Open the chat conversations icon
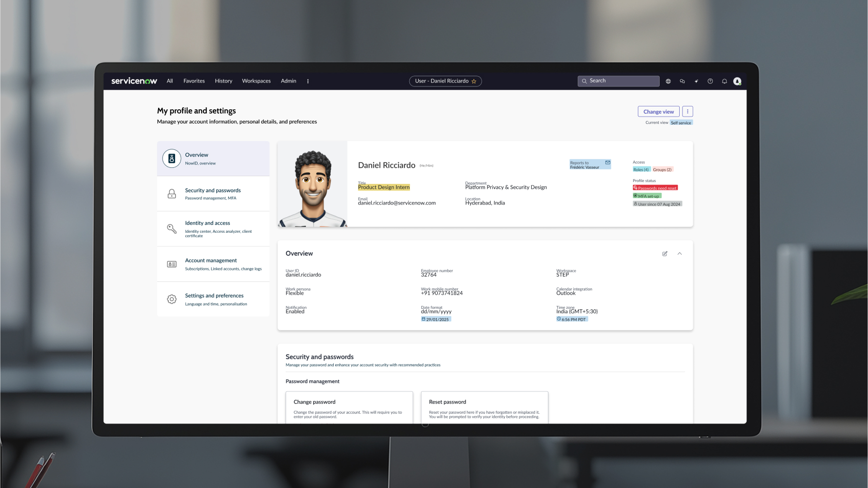 pos(682,81)
